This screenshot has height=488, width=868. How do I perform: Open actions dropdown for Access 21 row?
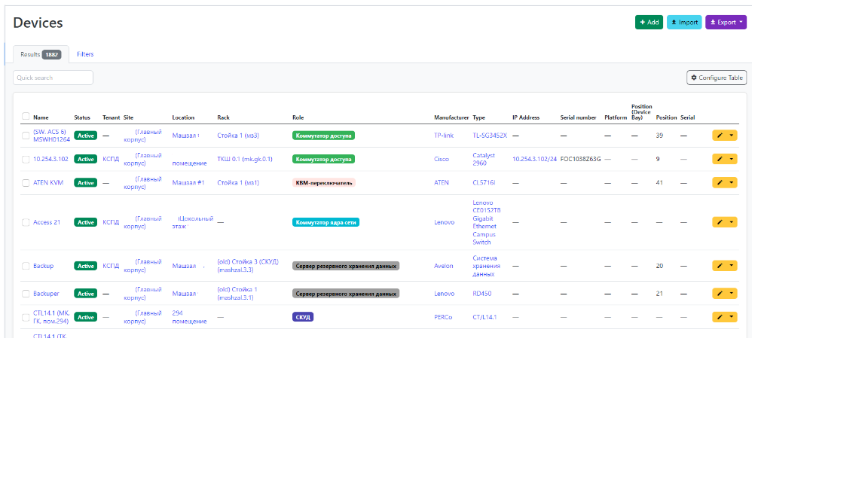(732, 222)
